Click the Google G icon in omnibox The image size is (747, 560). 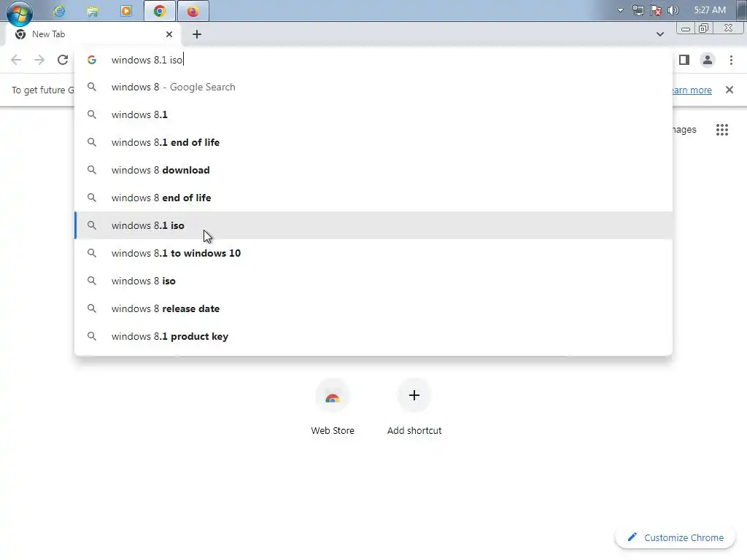[x=92, y=60]
